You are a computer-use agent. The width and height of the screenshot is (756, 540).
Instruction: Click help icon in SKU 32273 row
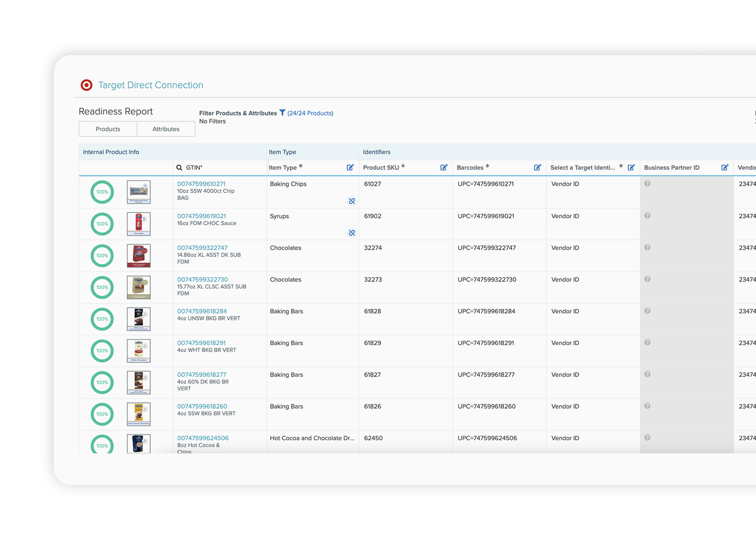point(647,279)
